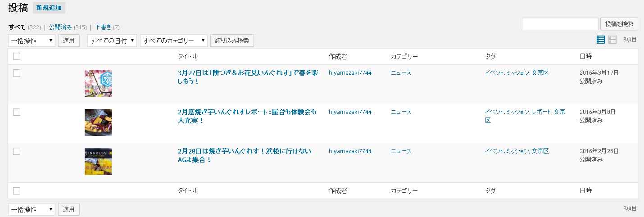Click the 新規追加 add new button
The width and height of the screenshot is (644, 217).
[x=49, y=8]
